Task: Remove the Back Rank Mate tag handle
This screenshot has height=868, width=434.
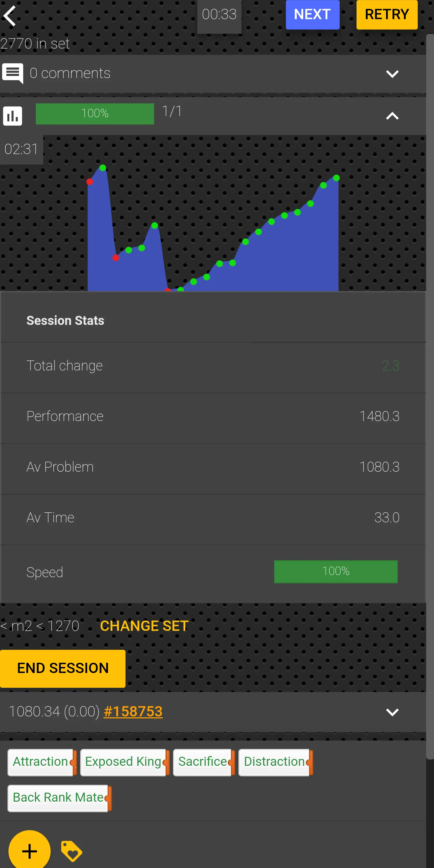Action: (109, 798)
